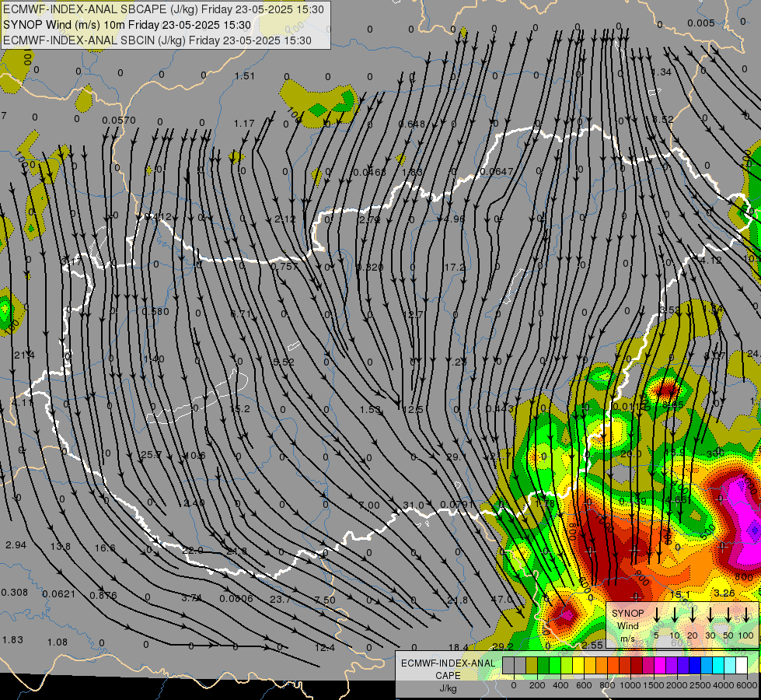Viewport: 761px width, 700px height.
Task: Click the SYNOP Wind m/s legend label
Action: click(x=627, y=625)
